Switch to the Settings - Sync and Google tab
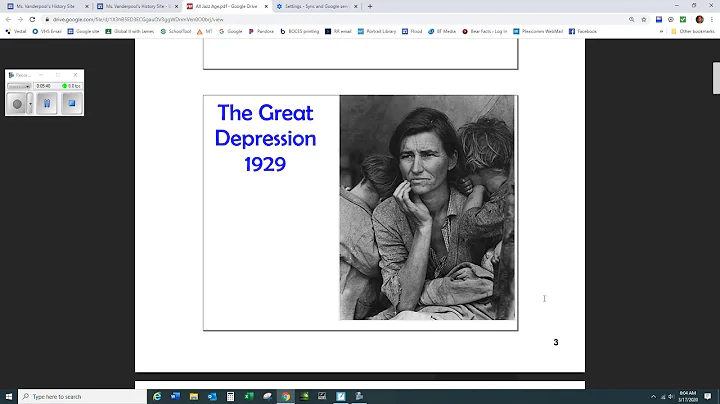 click(317, 6)
